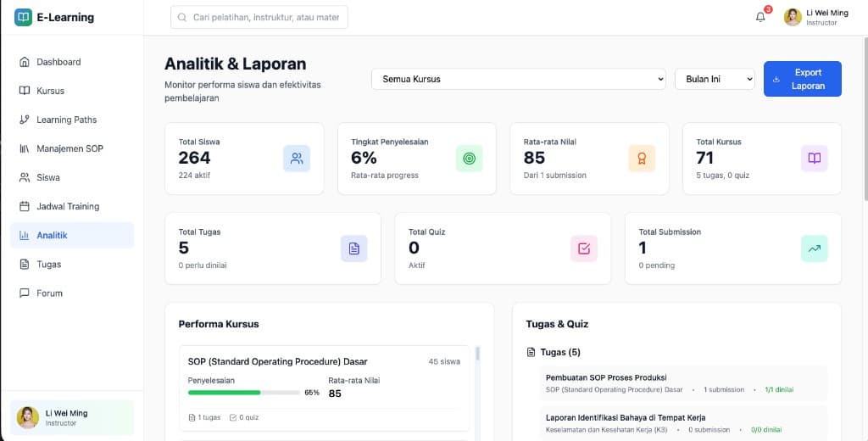The height and width of the screenshot is (441, 868).
Task: Click the Total Tugas document icon
Action: tap(353, 248)
